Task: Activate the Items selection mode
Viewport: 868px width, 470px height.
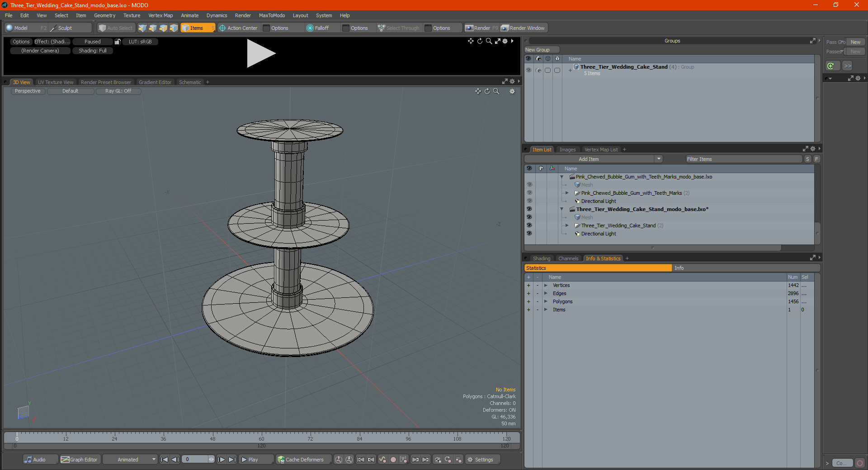Action: point(198,28)
